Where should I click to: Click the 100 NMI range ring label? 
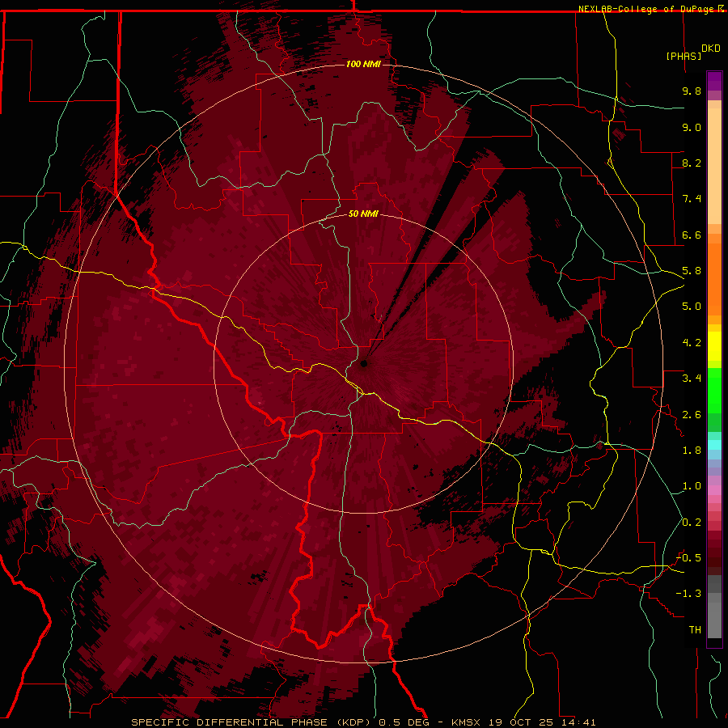click(363, 64)
